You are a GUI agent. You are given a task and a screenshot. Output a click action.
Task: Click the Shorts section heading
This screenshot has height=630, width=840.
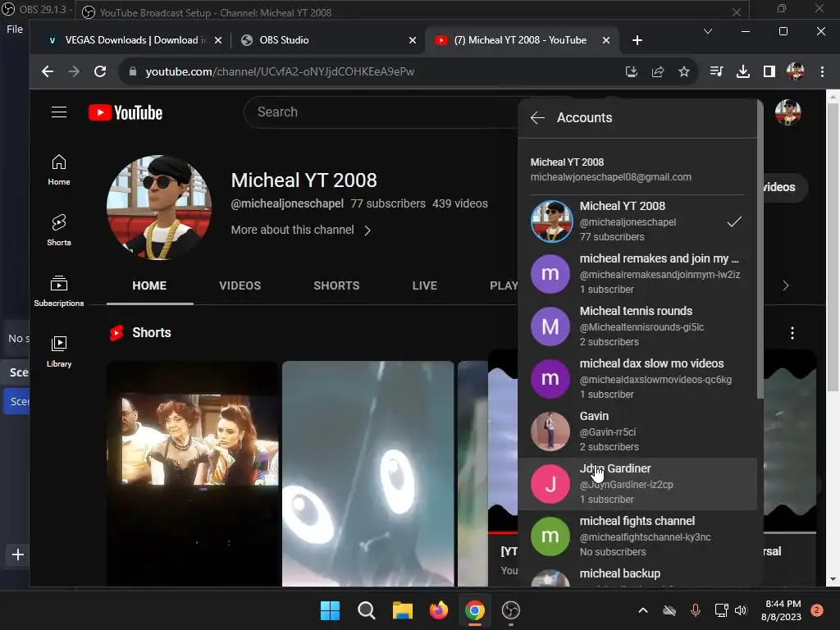coord(152,333)
